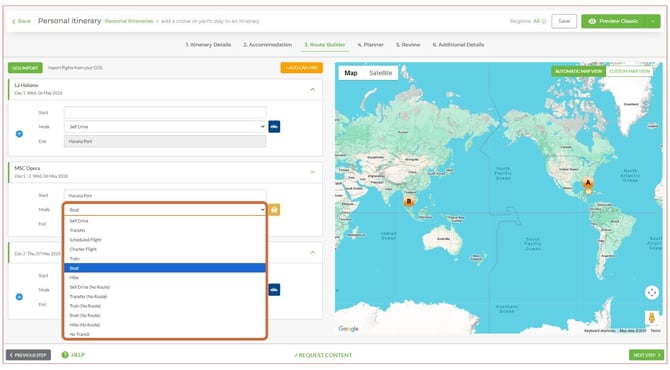Go to 2. Accommodation step
The width and height of the screenshot is (670, 370).
pyautogui.click(x=267, y=44)
